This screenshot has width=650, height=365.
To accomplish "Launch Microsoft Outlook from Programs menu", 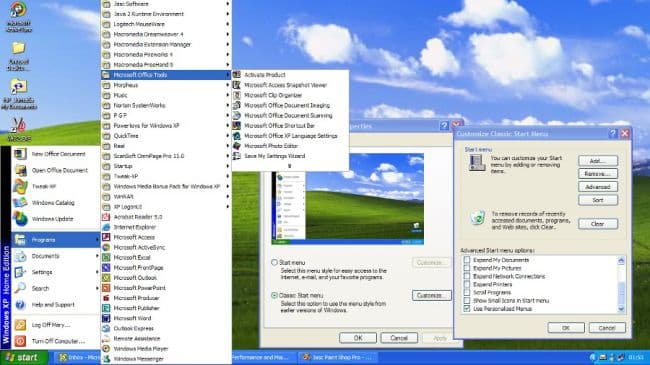I will pos(166,278).
